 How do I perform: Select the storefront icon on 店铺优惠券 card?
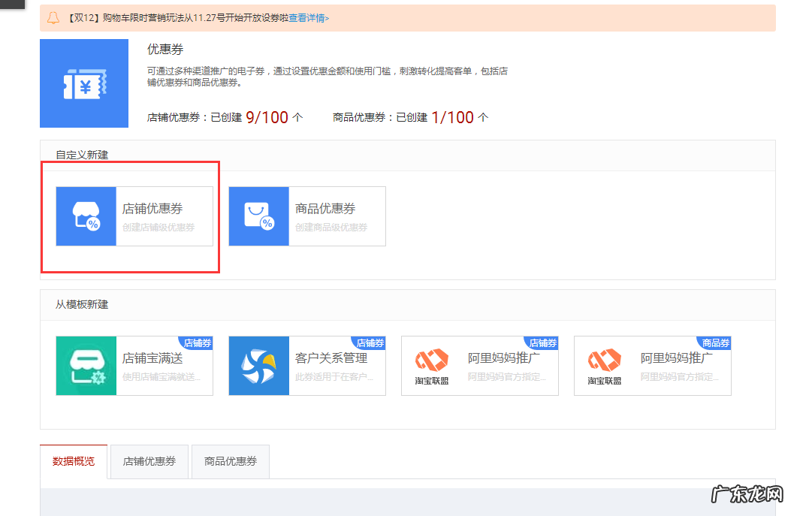click(x=85, y=216)
